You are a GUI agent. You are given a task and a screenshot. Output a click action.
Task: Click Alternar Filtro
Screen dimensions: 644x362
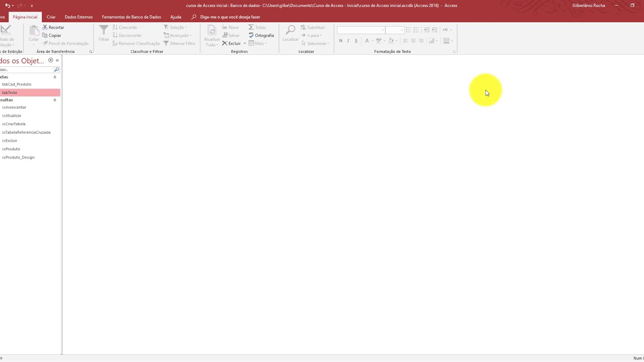click(180, 43)
